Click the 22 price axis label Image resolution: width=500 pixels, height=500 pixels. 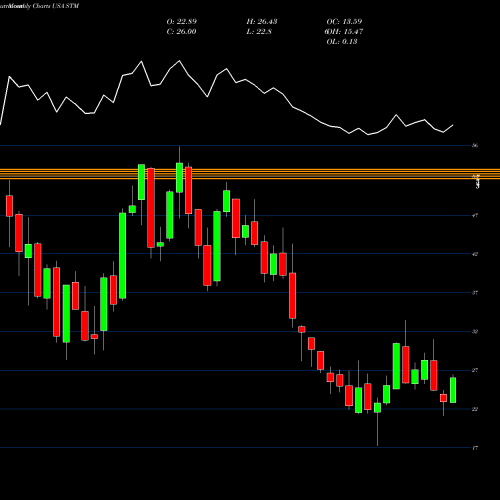pyautogui.click(x=475, y=409)
